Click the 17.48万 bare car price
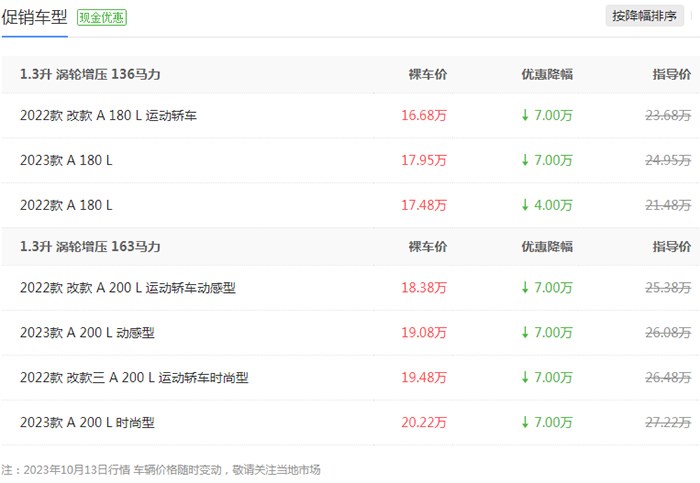Viewport: 700px width, 483px height. pyautogui.click(x=424, y=205)
